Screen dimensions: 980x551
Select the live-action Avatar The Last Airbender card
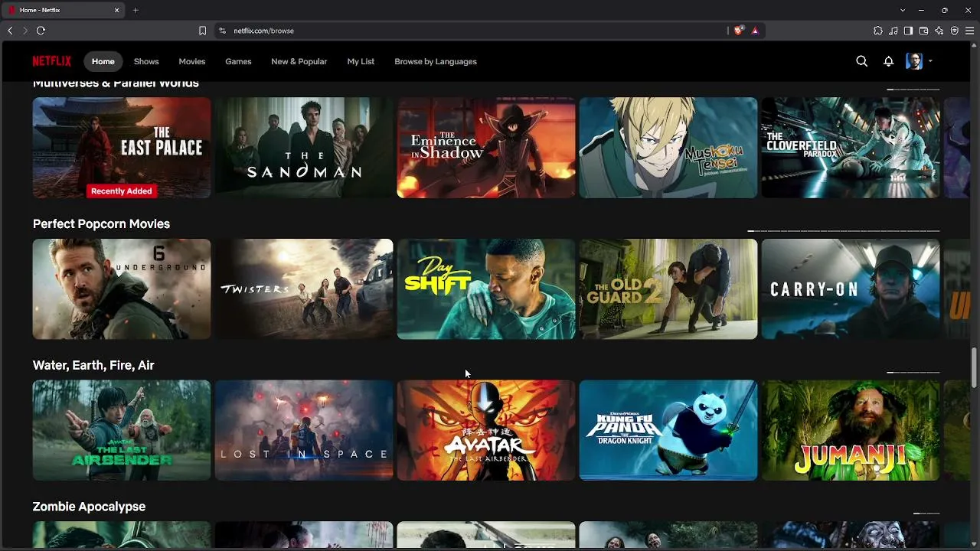pos(122,430)
